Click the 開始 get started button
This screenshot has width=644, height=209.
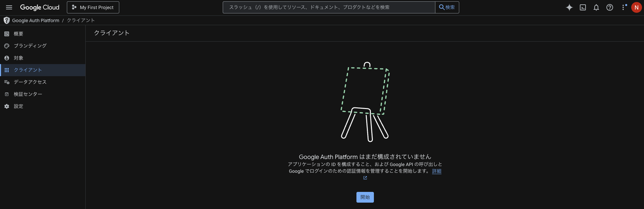coord(365,197)
